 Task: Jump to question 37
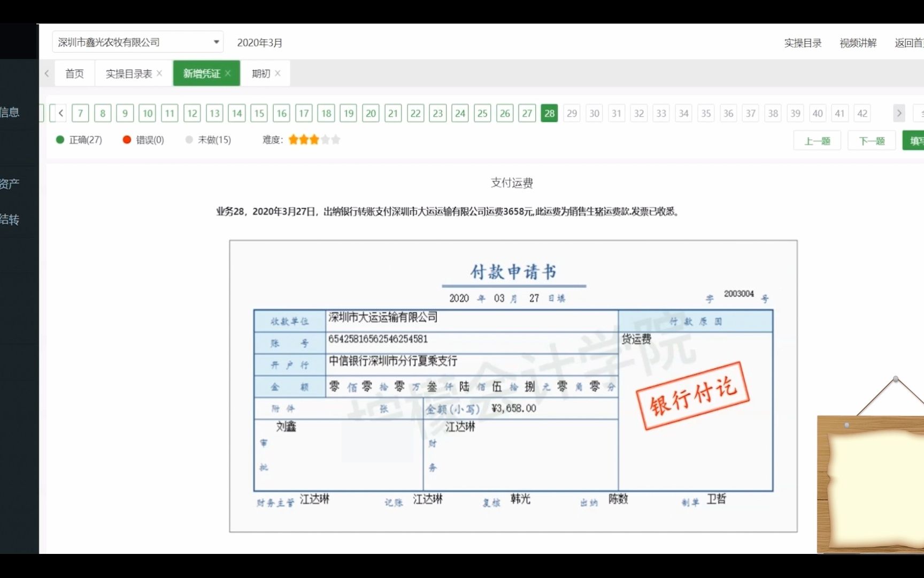point(751,113)
